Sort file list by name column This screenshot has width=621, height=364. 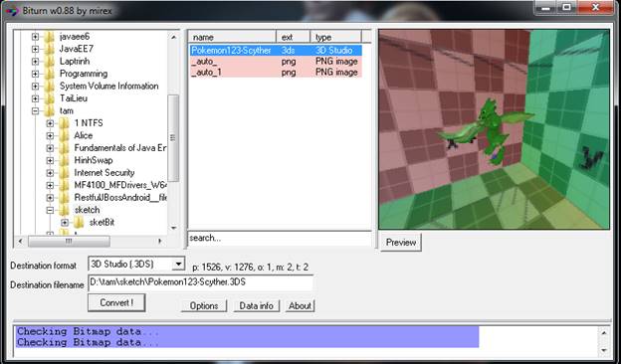pos(233,37)
